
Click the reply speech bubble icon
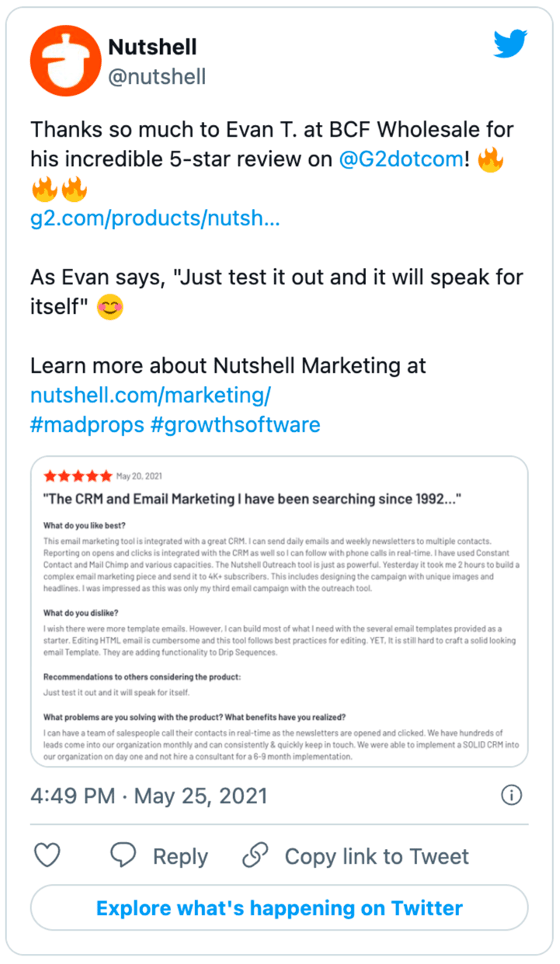pyautogui.click(x=123, y=856)
